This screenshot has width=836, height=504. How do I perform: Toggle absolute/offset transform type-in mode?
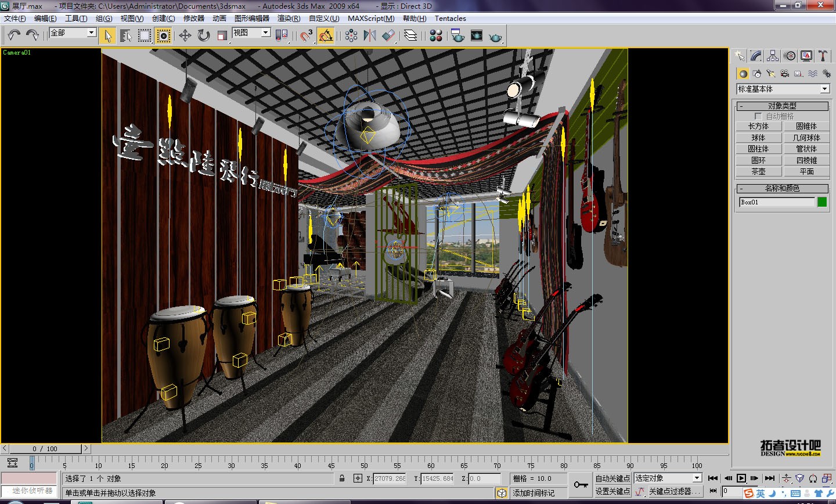coord(358,478)
